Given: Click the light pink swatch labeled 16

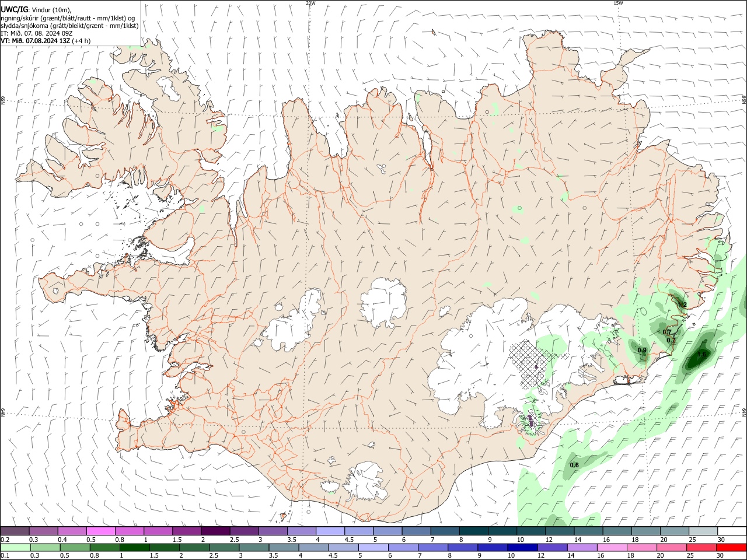Looking at the screenshot, I should [x=612, y=547].
